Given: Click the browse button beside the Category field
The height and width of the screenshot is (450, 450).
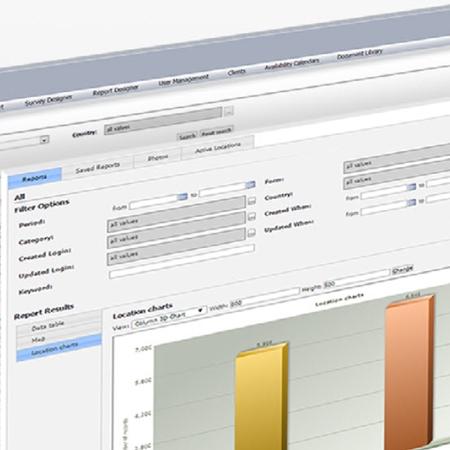Looking at the screenshot, I should click(x=252, y=201).
